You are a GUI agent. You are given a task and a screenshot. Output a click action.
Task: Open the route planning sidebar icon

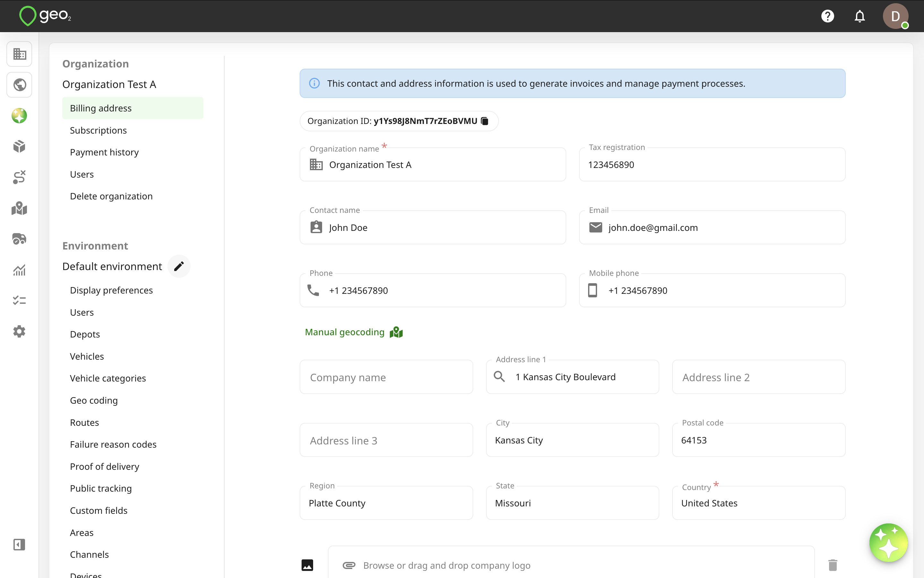point(20,177)
